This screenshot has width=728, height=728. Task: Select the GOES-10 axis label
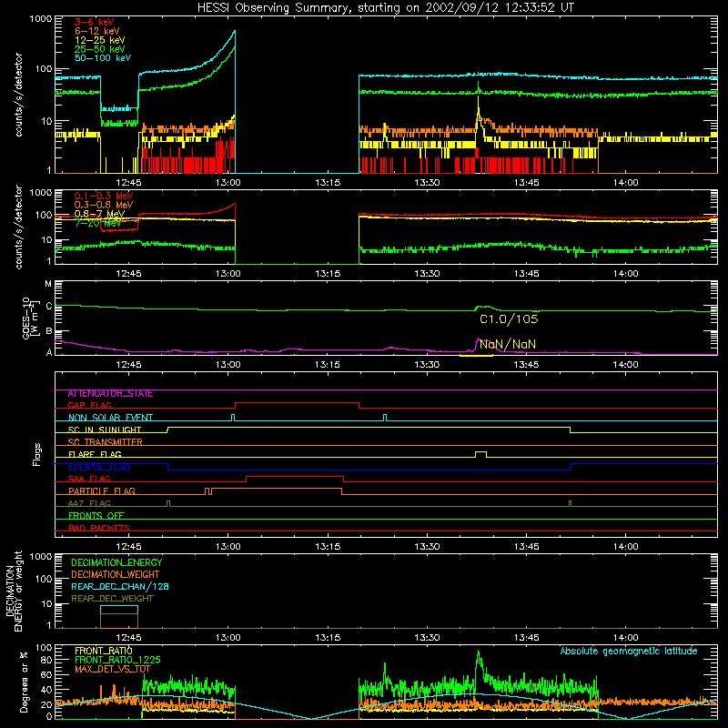click(x=29, y=318)
